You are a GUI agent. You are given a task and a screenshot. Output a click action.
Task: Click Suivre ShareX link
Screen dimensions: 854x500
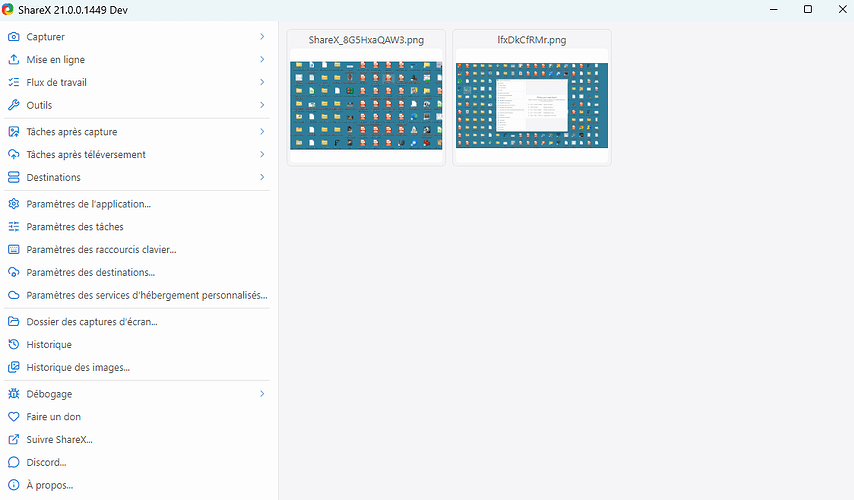[x=137, y=440]
